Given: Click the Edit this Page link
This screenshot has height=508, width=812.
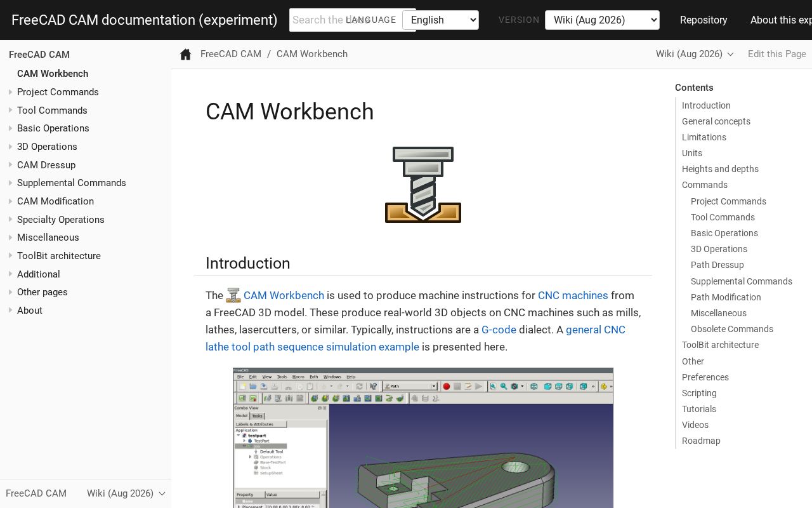Looking at the screenshot, I should (x=777, y=54).
